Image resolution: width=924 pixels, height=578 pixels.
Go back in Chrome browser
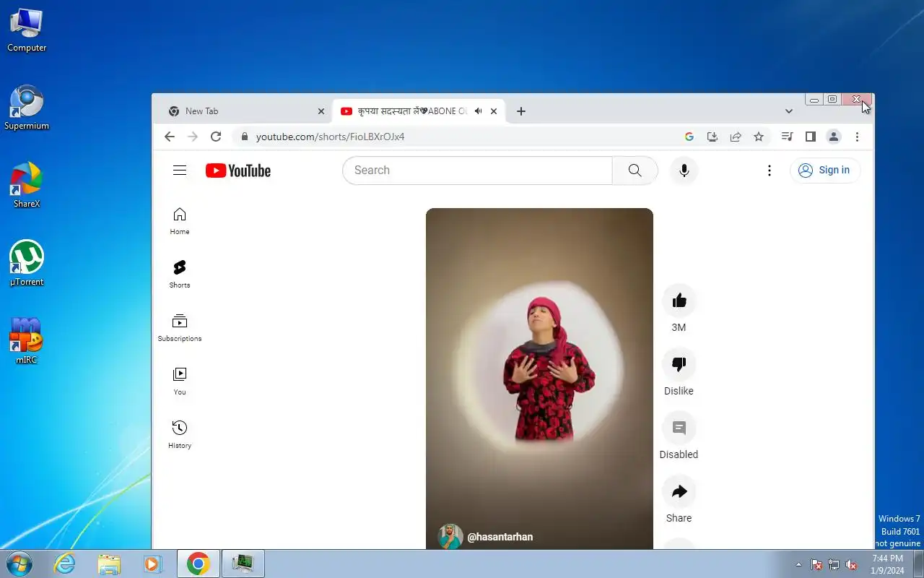tap(170, 137)
